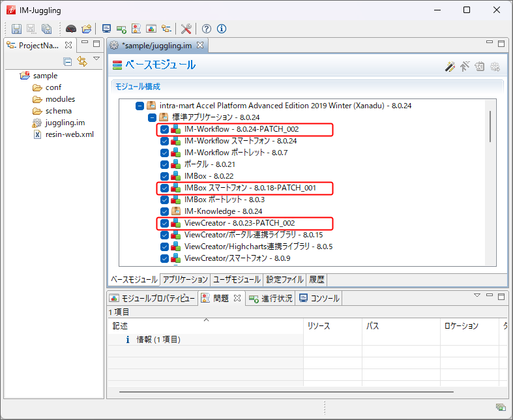
Task: Close the sample/juggling.im editor tab
Action: coord(200,45)
